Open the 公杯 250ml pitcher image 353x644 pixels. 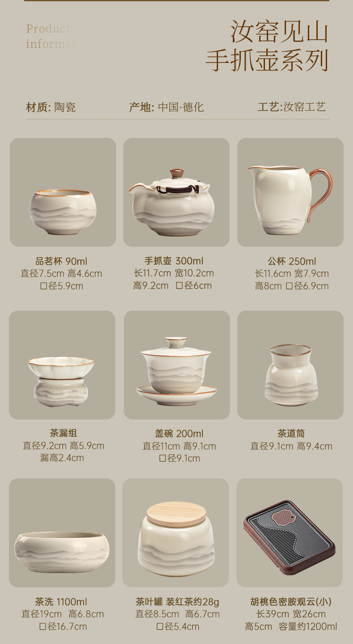pyautogui.click(x=290, y=192)
